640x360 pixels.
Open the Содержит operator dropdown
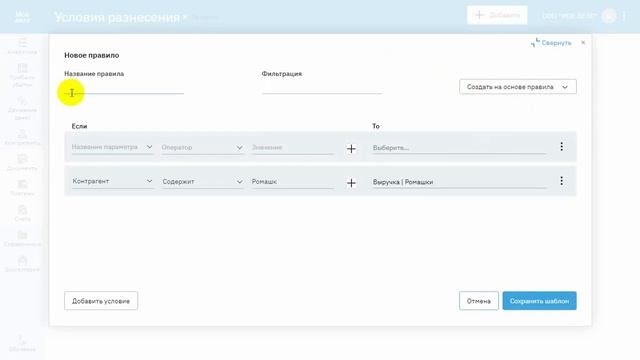202,182
